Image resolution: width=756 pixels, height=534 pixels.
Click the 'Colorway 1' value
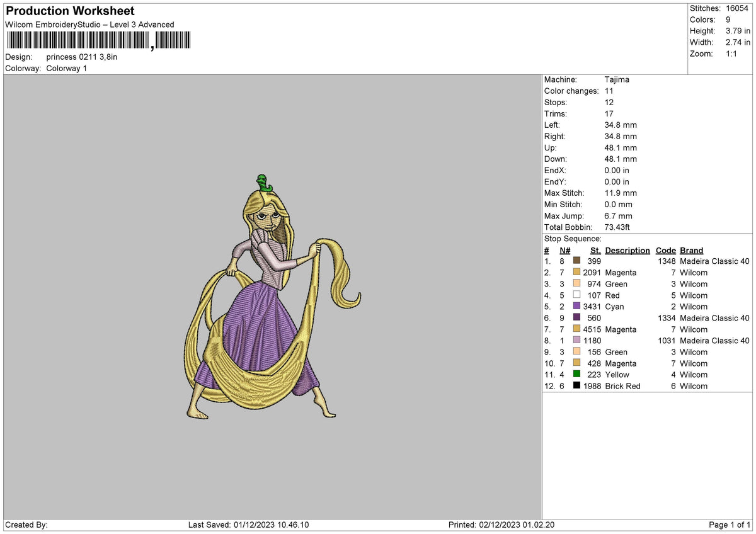(x=67, y=68)
